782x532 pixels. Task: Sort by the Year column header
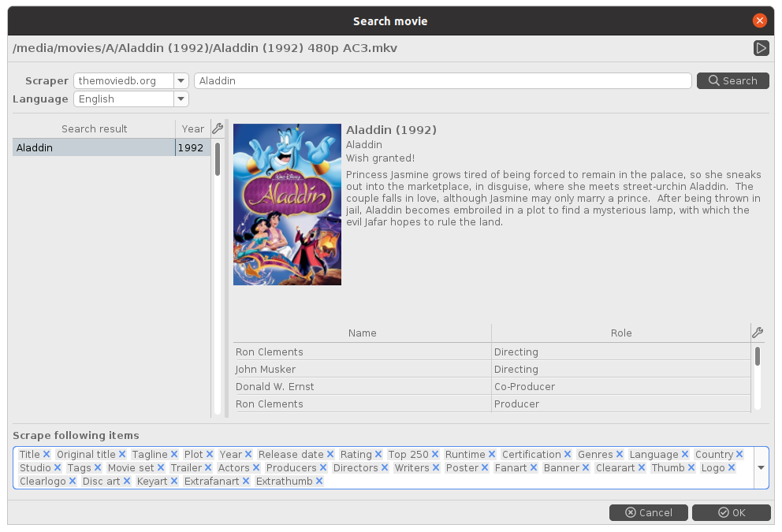tap(192, 128)
